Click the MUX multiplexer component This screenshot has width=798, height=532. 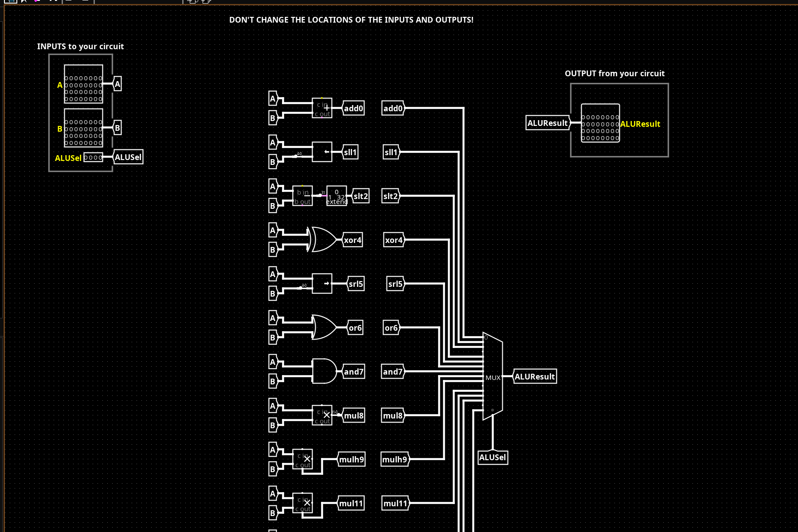coord(493,376)
